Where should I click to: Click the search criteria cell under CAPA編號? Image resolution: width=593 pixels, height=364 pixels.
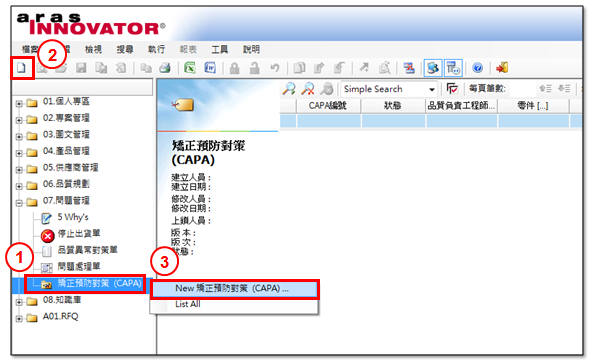pyautogui.click(x=329, y=121)
